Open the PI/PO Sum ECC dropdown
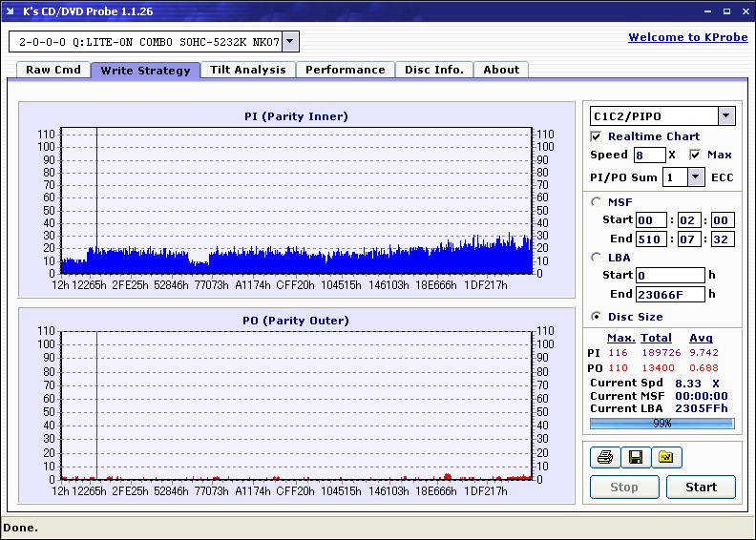The height and width of the screenshot is (540, 756). 695,177
